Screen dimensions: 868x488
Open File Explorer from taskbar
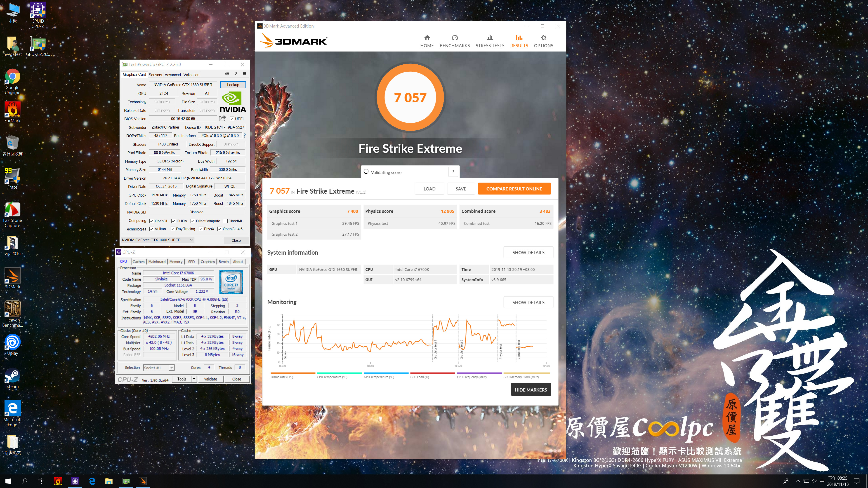[108, 481]
